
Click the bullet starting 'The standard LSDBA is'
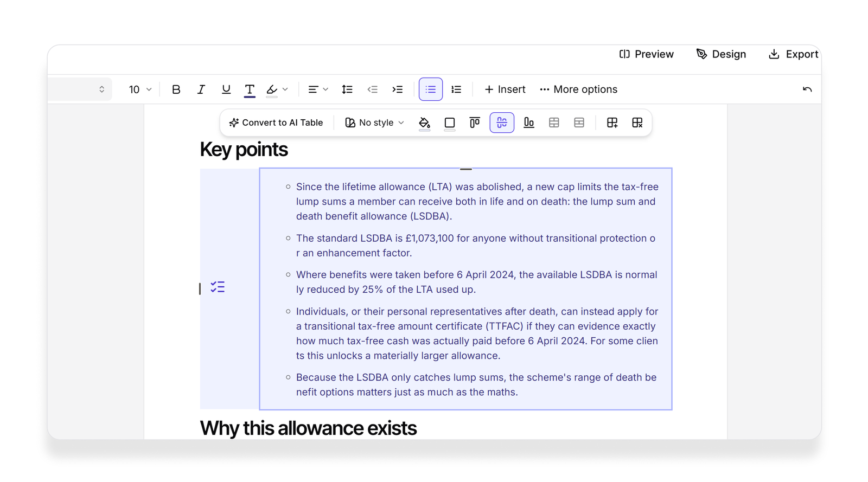(476, 246)
